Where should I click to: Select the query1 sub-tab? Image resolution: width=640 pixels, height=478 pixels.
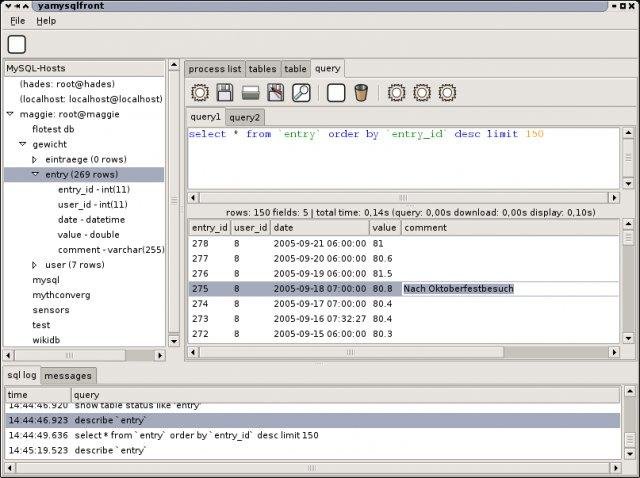pos(205,117)
